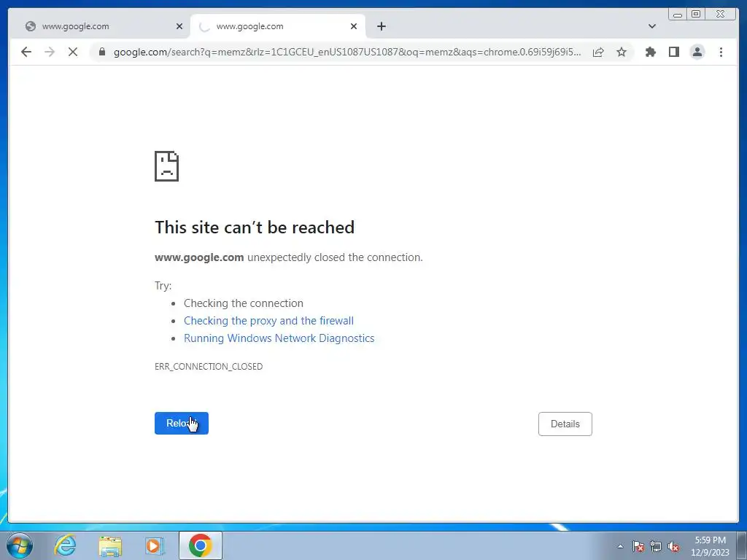Show hidden system tray icons

tap(620, 546)
